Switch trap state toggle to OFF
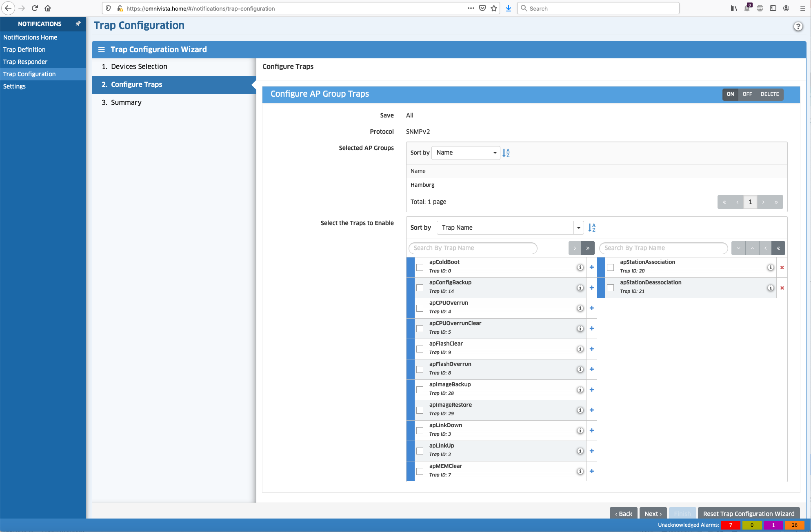The image size is (811, 532). point(747,94)
